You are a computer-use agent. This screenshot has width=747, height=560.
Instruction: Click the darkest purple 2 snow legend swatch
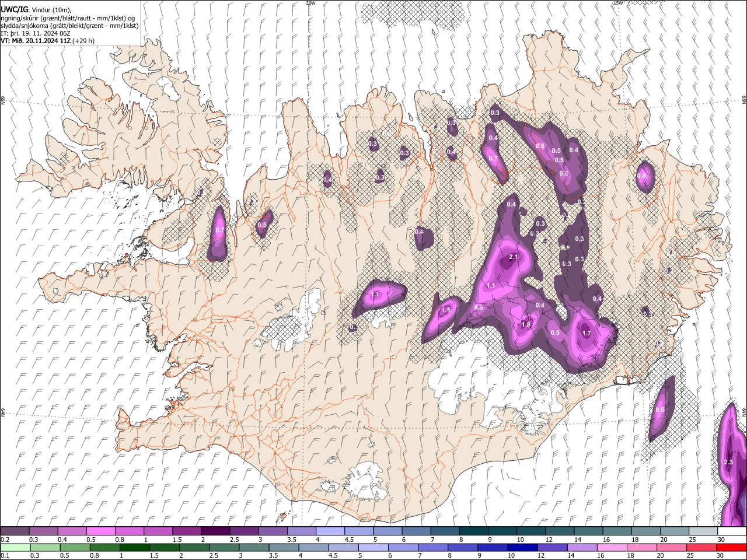pyautogui.click(x=215, y=531)
